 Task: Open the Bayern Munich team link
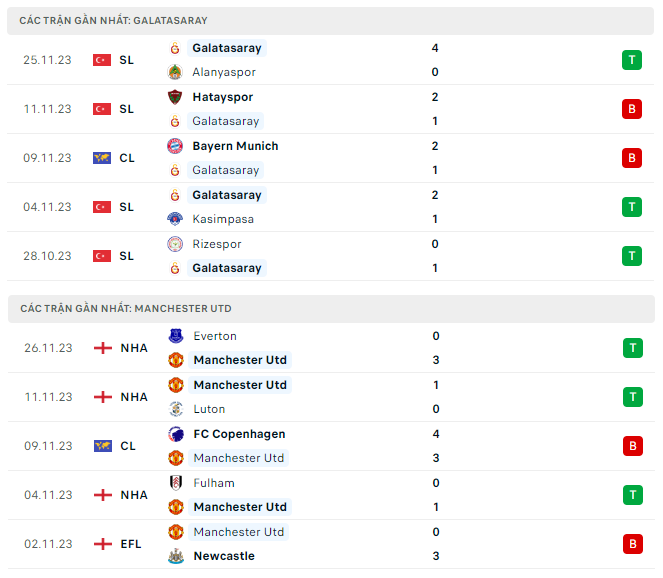tap(235, 146)
